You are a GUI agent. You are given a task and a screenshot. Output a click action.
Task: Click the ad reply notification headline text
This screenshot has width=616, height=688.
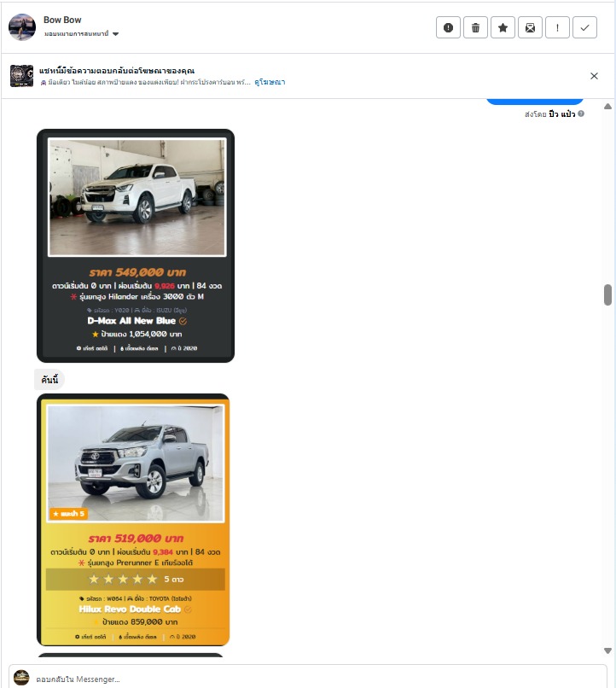[117, 71]
